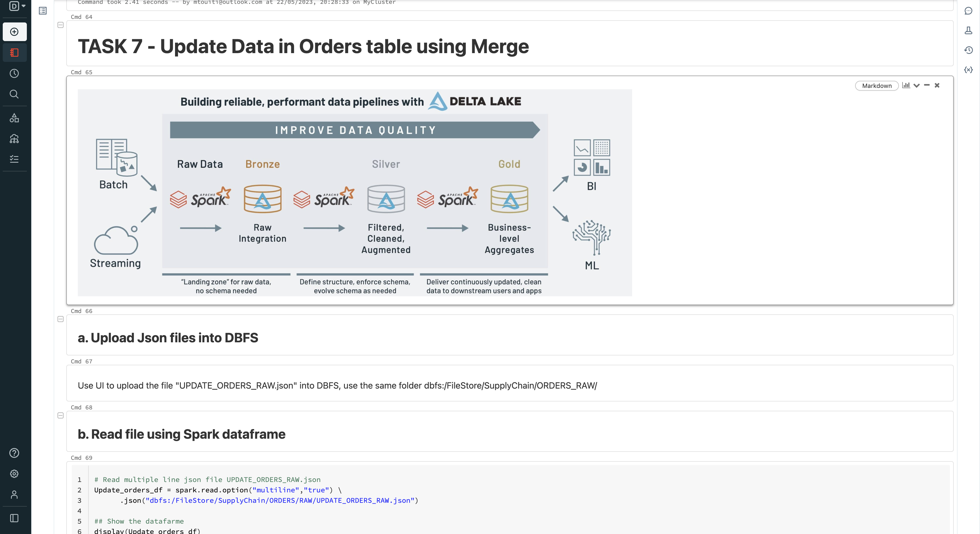Open variable explorer braces icon
This screenshot has height=534, width=980.
(968, 70)
